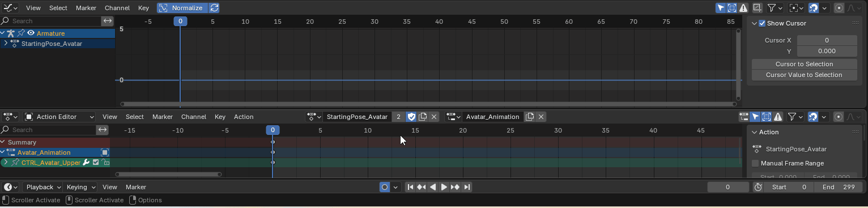Open the Action Editor mode dropdown
Screen dimensions: 868x208
[59, 117]
